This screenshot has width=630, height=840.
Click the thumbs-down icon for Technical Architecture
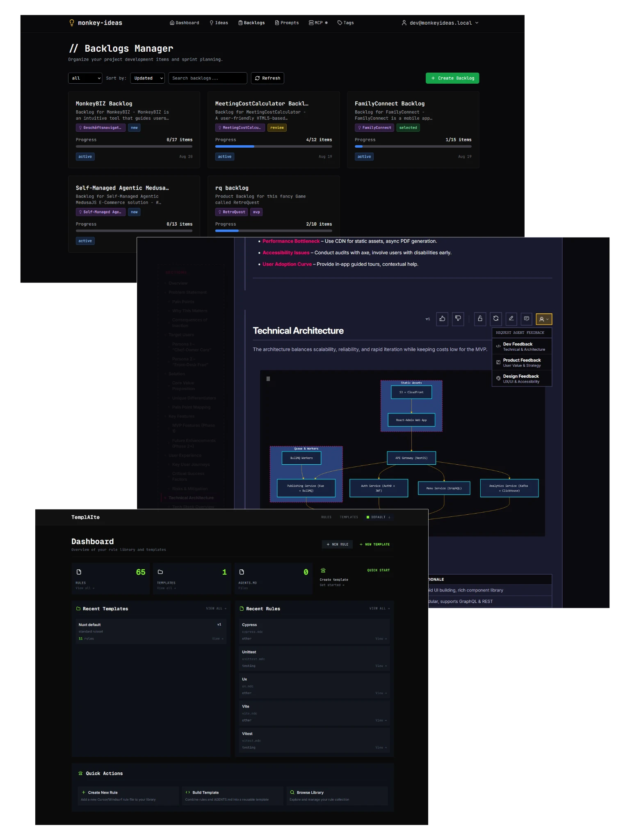coord(458,319)
